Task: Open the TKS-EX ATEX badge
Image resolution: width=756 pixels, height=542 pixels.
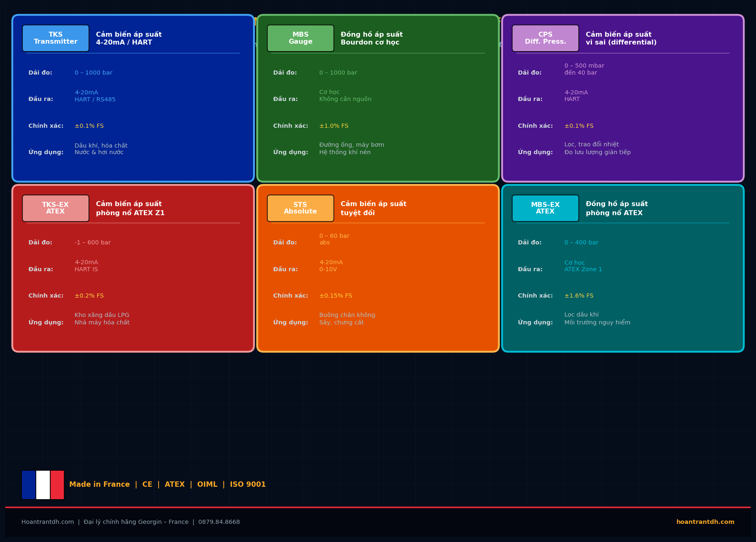Action: click(x=56, y=208)
